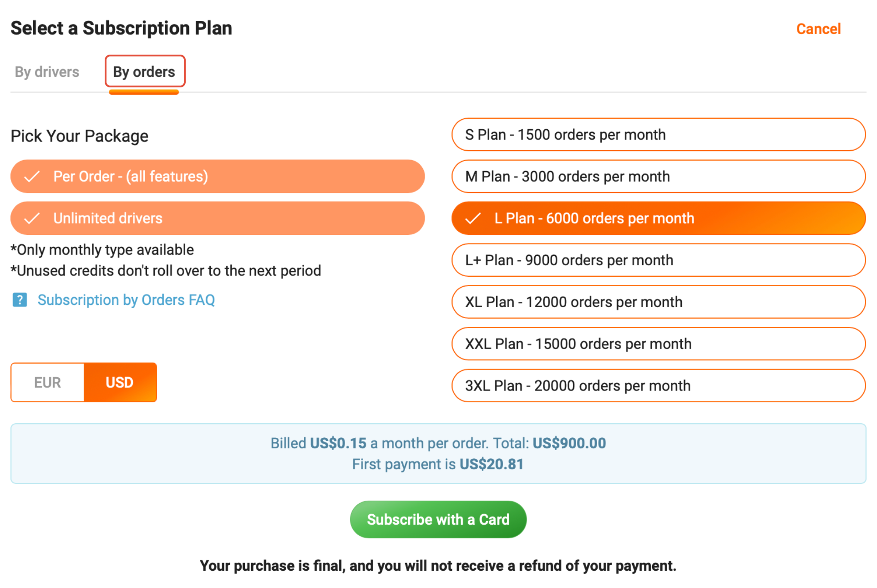Choose S Plan 1500 orders per month
This screenshot has width=877, height=588.
(658, 135)
